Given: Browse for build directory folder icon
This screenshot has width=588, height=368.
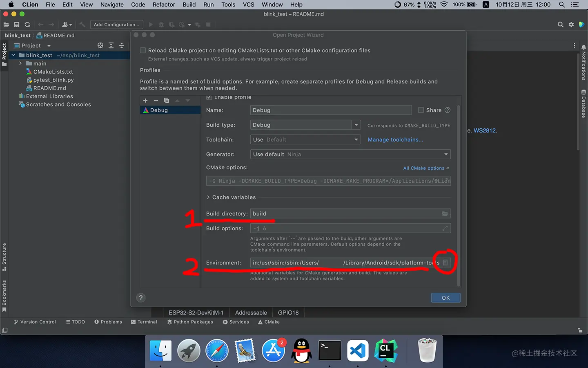Looking at the screenshot, I should pyautogui.click(x=445, y=213).
